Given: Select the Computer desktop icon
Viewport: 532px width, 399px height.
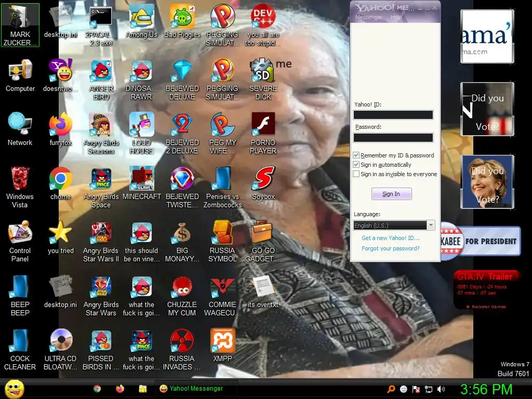Looking at the screenshot, I should click(x=20, y=76).
